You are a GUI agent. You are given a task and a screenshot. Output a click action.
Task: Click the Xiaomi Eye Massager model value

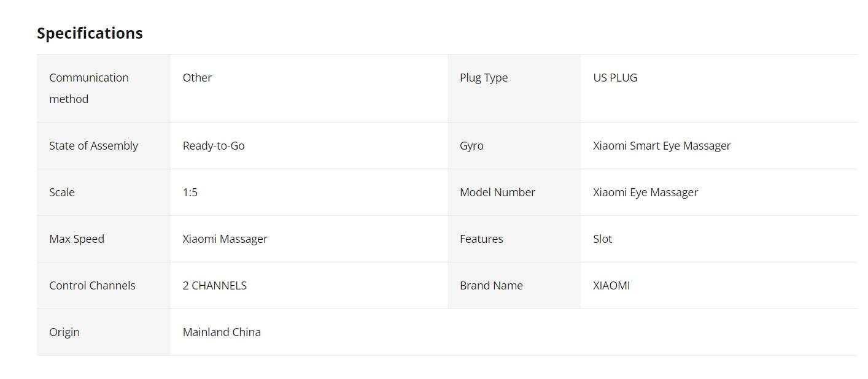646,192
